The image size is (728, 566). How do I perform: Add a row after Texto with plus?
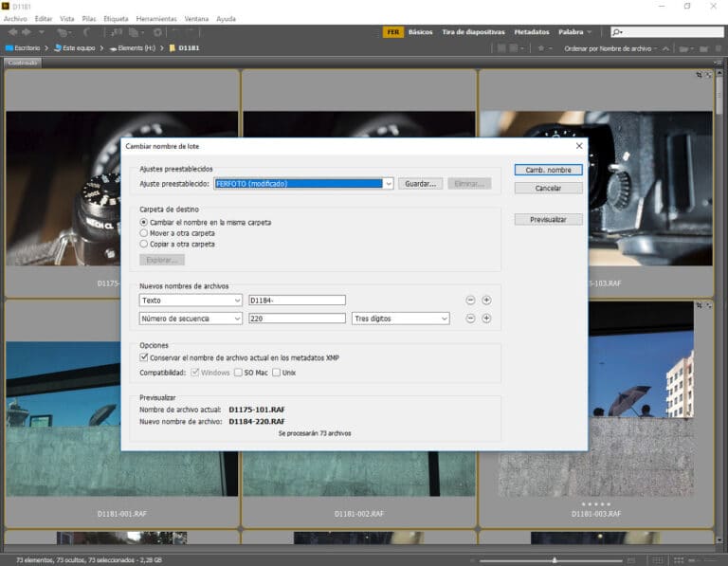(x=486, y=300)
